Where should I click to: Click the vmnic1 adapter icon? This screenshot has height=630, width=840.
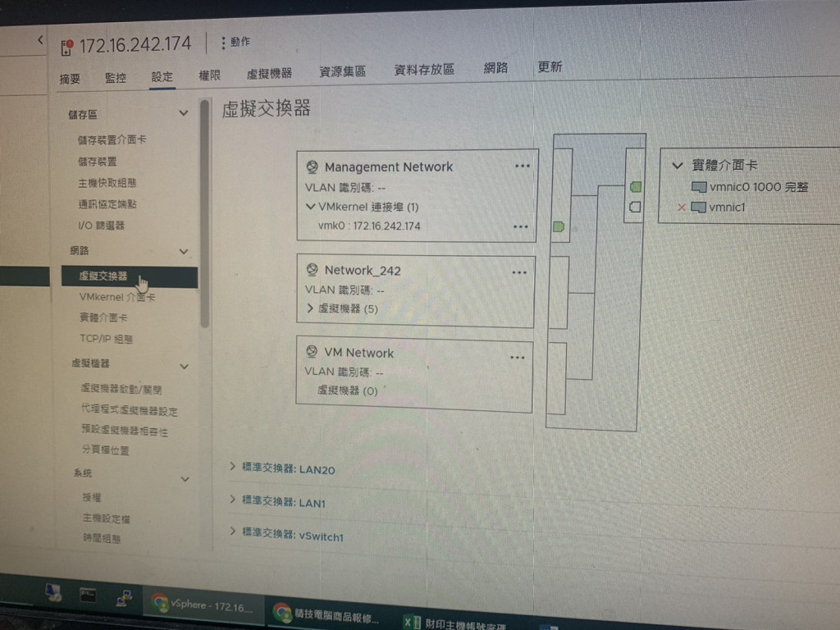point(698,208)
